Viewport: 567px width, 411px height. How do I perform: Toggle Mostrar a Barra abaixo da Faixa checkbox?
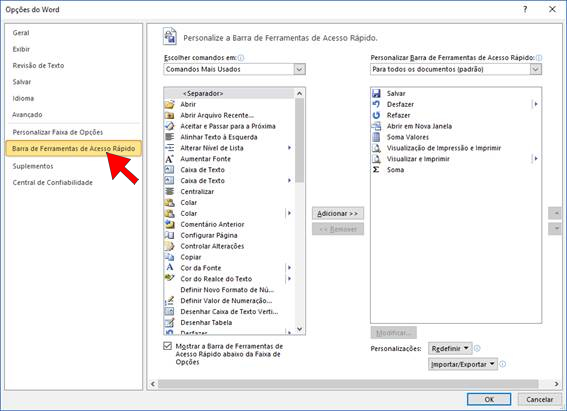[167, 346]
